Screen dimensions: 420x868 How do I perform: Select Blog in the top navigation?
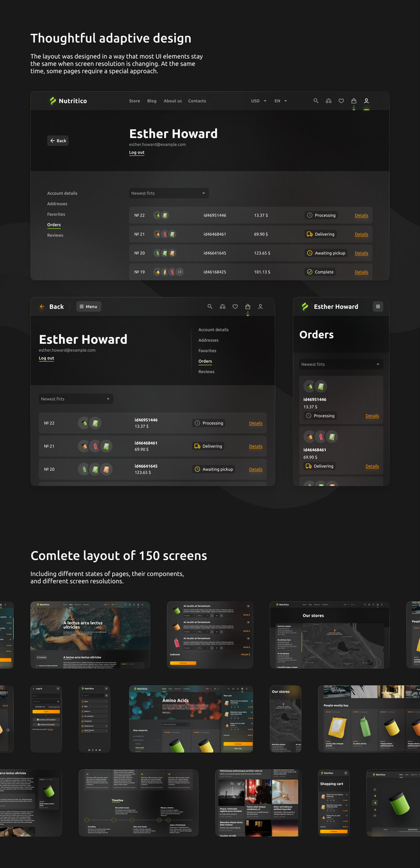click(x=152, y=101)
